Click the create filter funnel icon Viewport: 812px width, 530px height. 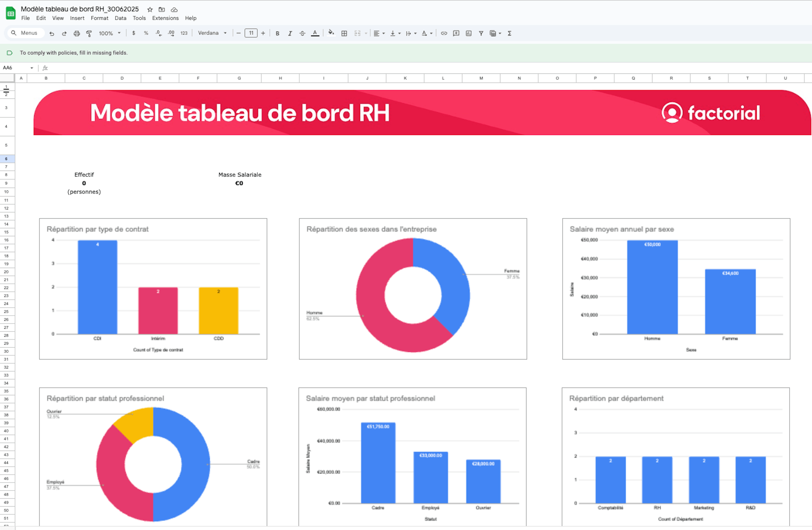(481, 33)
